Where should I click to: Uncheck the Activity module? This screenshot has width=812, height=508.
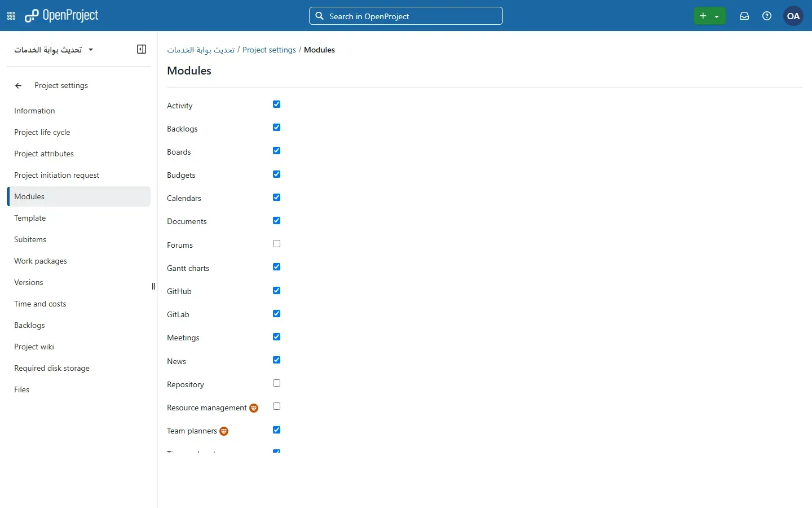(276, 104)
